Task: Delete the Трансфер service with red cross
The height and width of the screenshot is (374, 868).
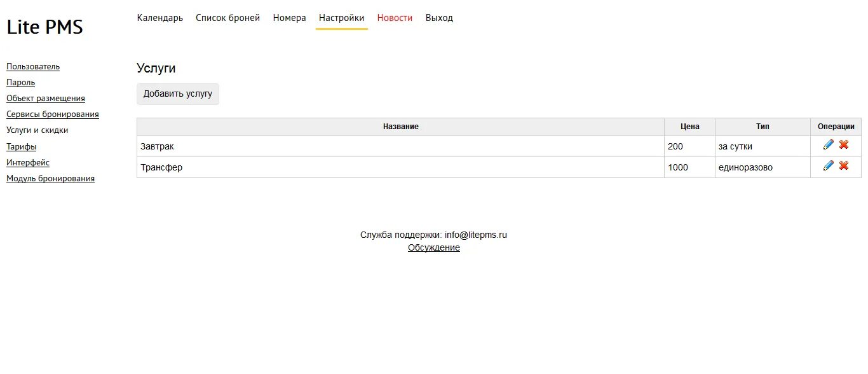Action: [844, 166]
